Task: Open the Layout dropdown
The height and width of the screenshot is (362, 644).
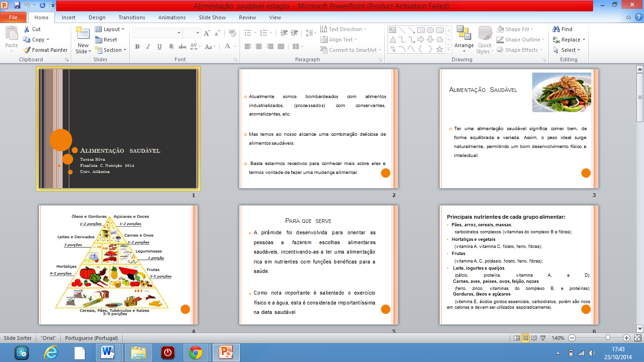Action: pyautogui.click(x=110, y=29)
